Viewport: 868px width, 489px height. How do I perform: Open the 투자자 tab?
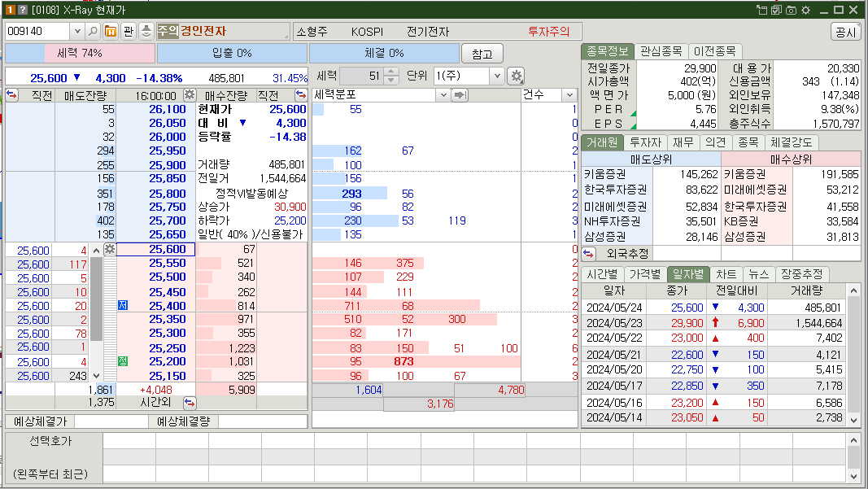[x=645, y=142]
